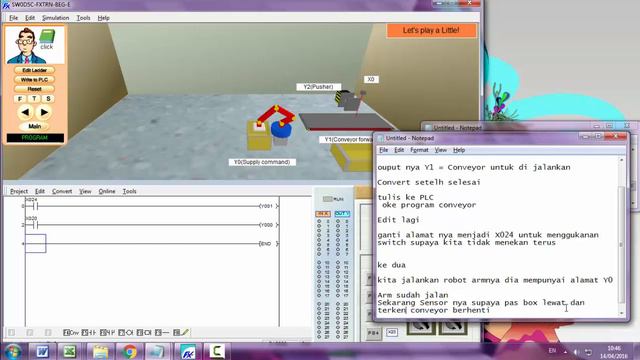Viewport: 640px width, 360px height.
Task: Click the IN X indicator header
Action: tap(323, 214)
